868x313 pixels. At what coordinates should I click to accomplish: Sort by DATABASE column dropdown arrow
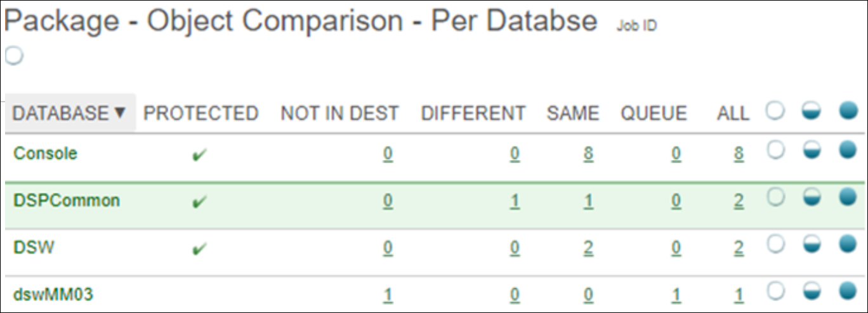(120, 113)
